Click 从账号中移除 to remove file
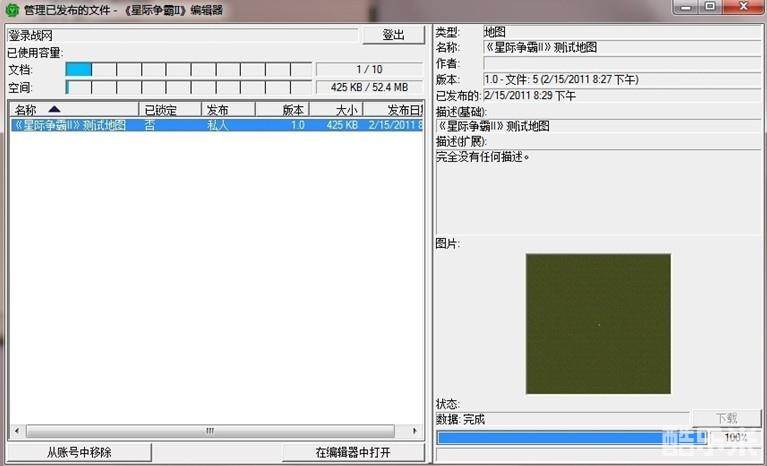 point(79,452)
